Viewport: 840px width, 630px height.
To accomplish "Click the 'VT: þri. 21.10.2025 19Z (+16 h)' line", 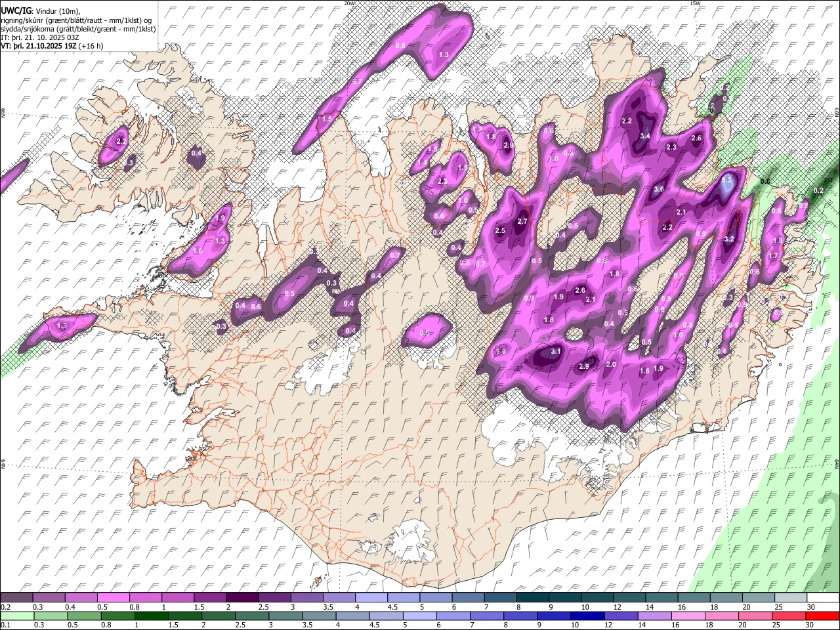I will click(x=52, y=46).
